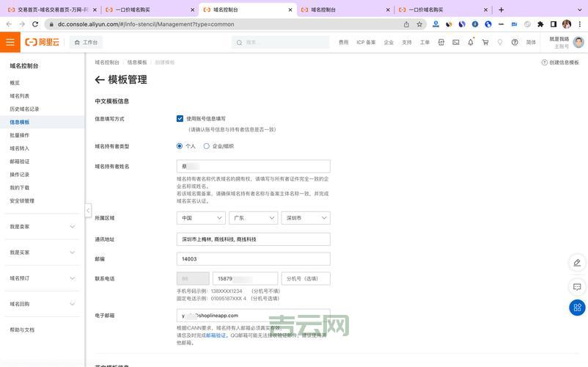Click the user avatar in Aliyun header
Image resolution: width=588 pixels, height=367 pixels.
click(x=578, y=42)
